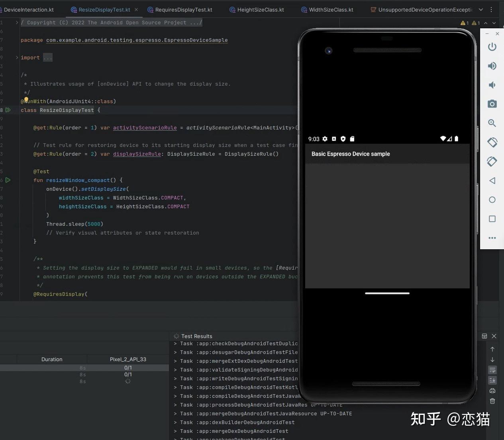Toggle soft-wrap in the Test Results console
Screen dimensions: 504x440
click(x=492, y=370)
